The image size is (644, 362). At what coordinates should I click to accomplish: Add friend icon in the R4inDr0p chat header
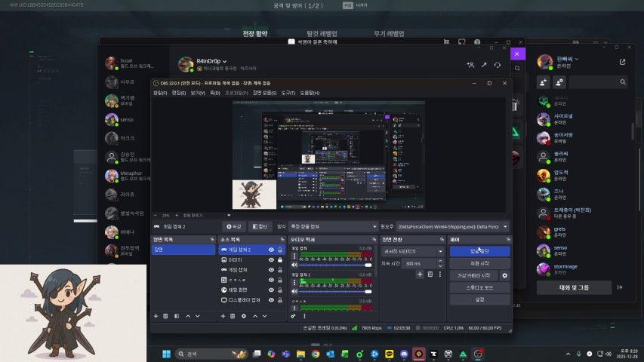[470, 65]
